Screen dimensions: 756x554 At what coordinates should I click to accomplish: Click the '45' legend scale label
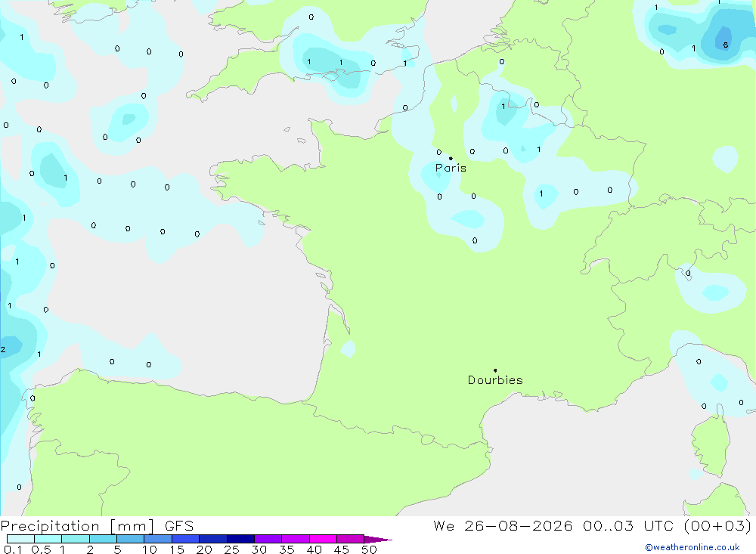pos(342,549)
